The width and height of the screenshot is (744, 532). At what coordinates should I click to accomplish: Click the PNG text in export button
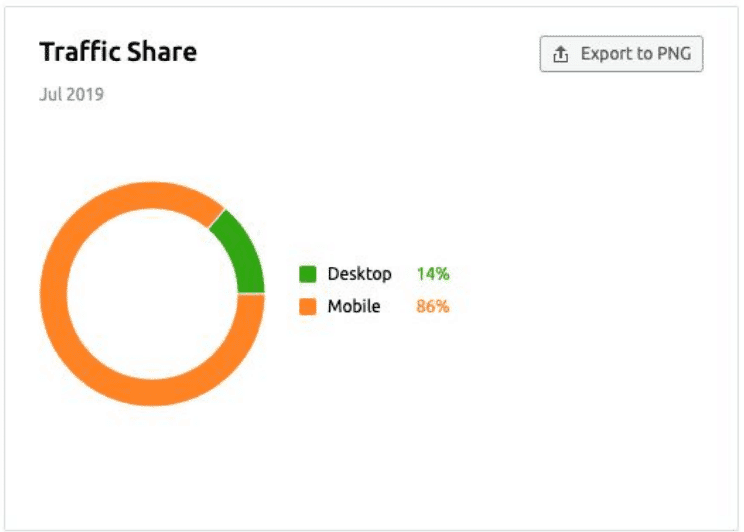[x=674, y=54]
